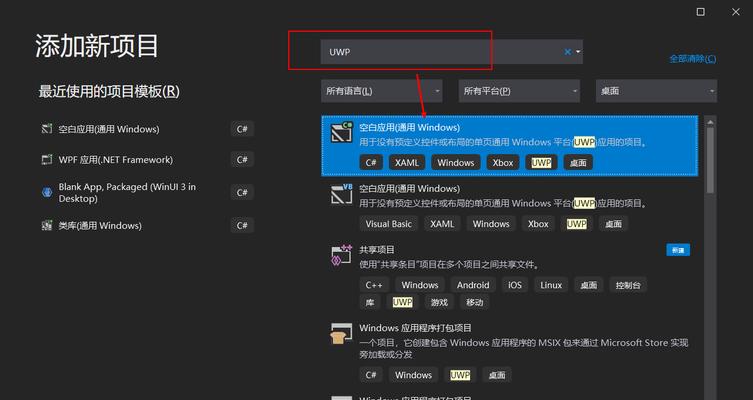
Task: Click the Shared Project (共享项目) template icon
Action: [341, 255]
